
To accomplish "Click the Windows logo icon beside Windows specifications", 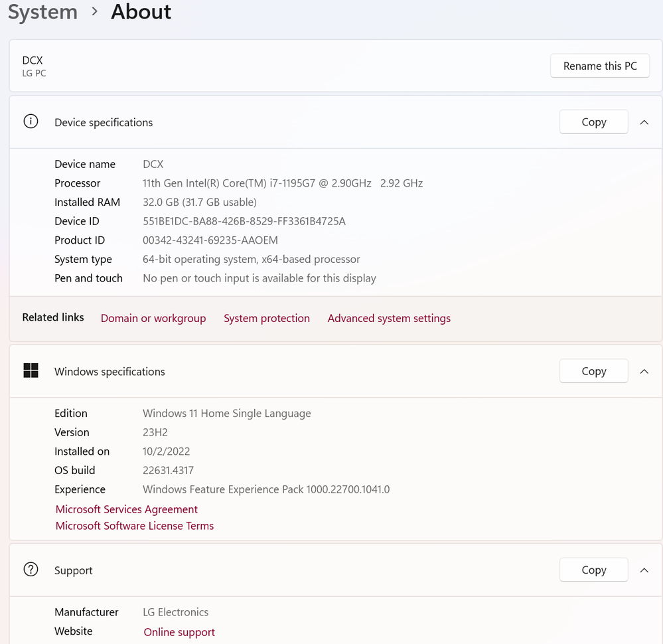I will tap(31, 370).
